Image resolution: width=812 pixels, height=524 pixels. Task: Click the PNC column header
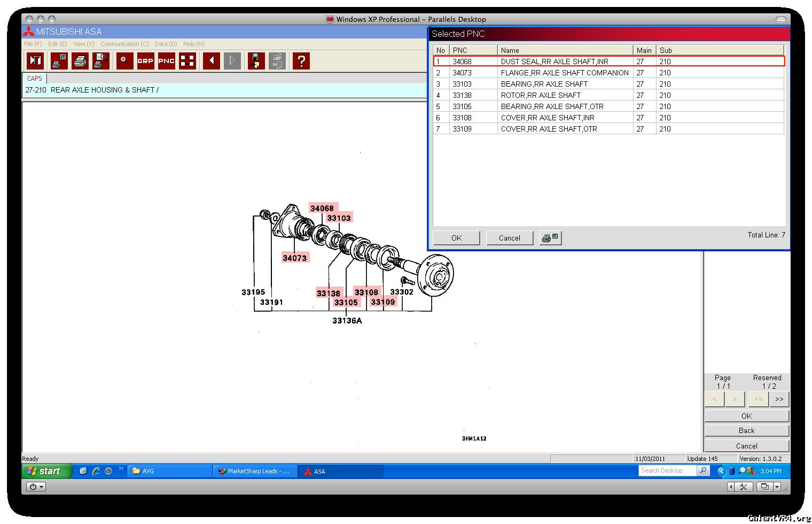click(x=473, y=50)
